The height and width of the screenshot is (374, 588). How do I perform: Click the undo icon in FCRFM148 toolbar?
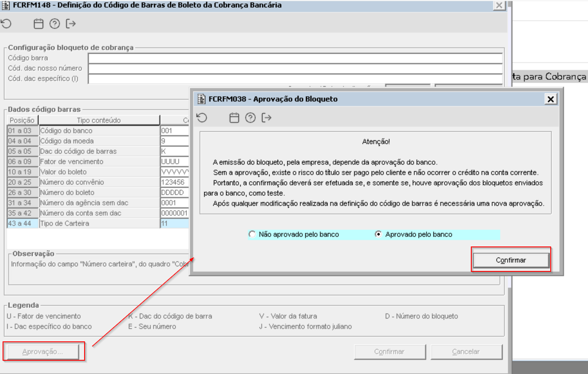click(6, 24)
